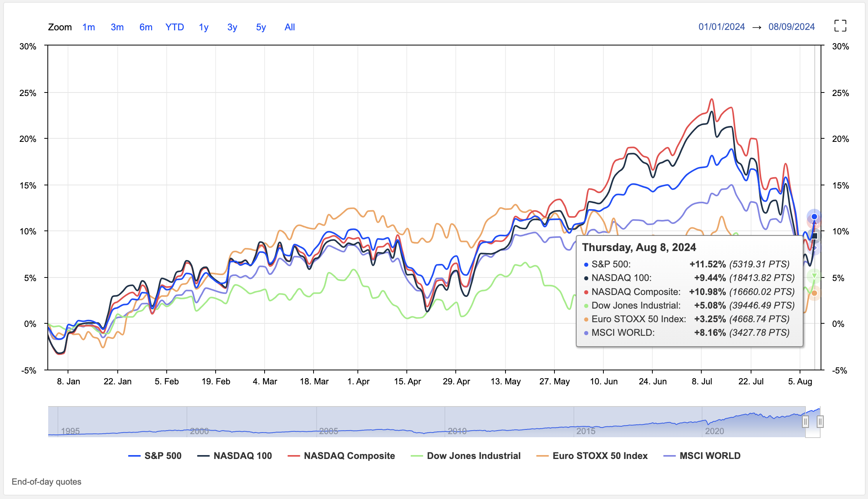Toggle NASDAQ Composite series in legend

[341, 456]
